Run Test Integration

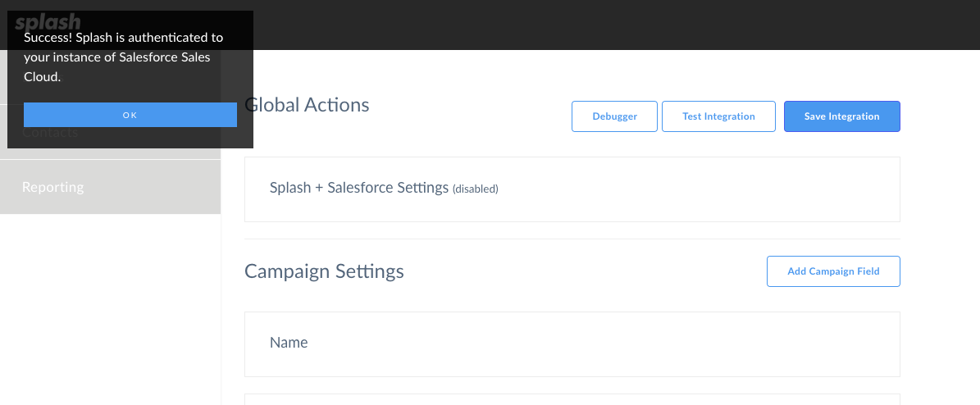718,116
